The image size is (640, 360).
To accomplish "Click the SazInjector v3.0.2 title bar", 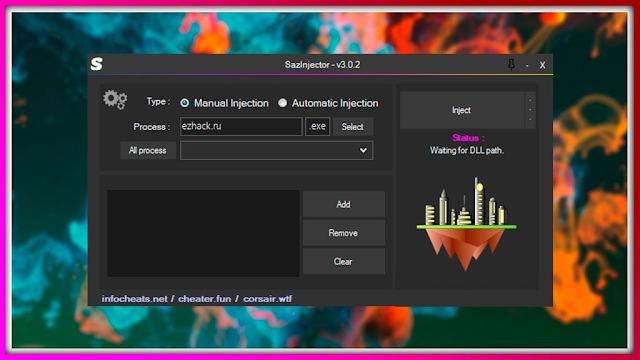I will (322, 65).
